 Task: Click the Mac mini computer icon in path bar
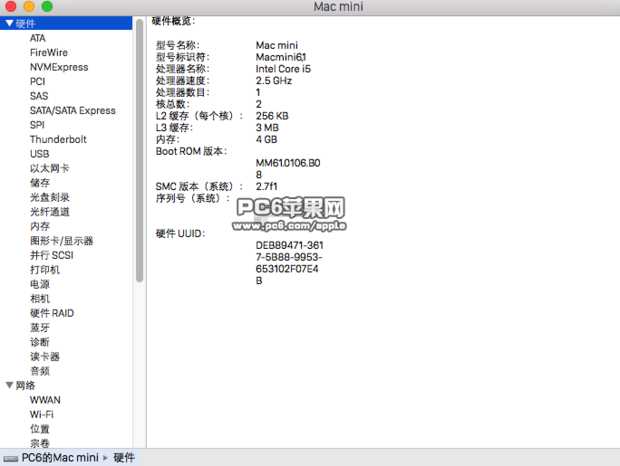point(11,458)
